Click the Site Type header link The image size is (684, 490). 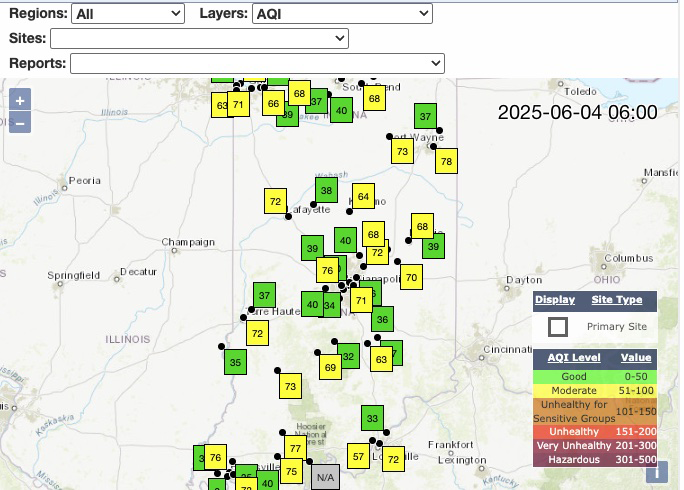[617, 300]
